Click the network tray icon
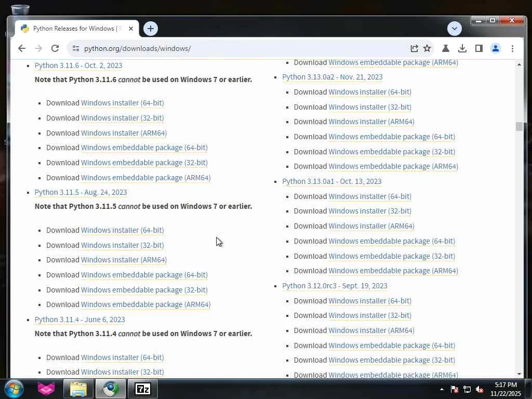Image resolution: width=532 pixels, height=399 pixels. point(467,389)
